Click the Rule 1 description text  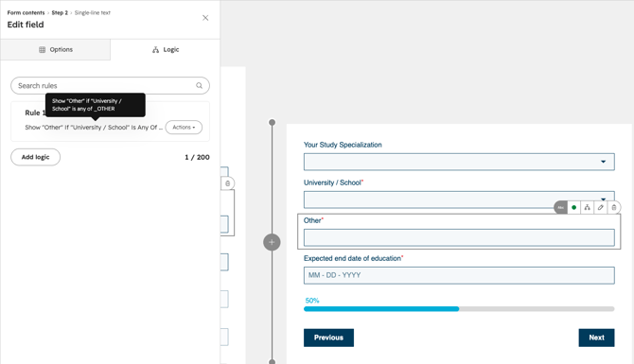click(94, 128)
